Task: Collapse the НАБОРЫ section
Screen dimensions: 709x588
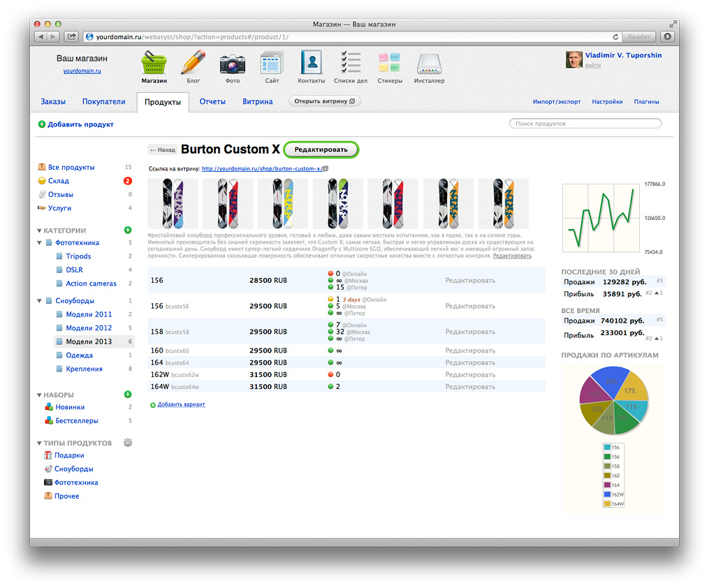Action: coord(39,395)
